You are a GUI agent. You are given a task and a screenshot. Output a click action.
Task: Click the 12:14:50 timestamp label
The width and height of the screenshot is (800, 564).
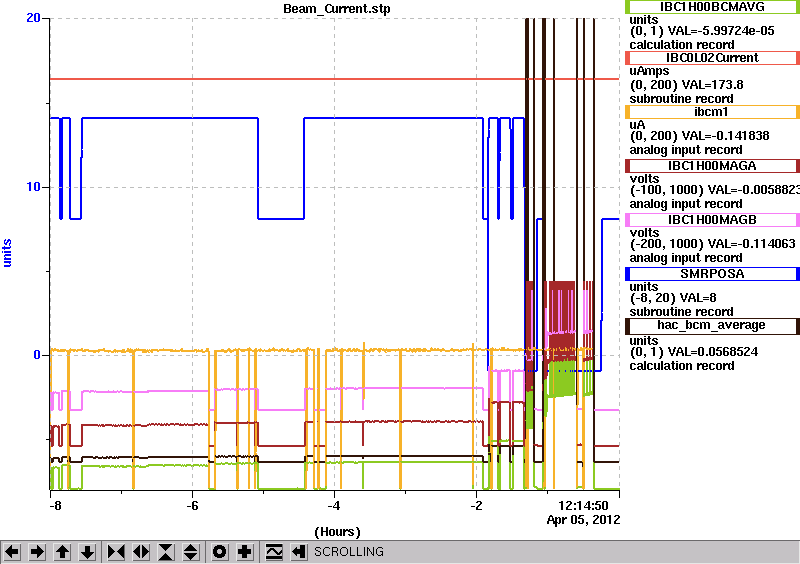(x=583, y=506)
